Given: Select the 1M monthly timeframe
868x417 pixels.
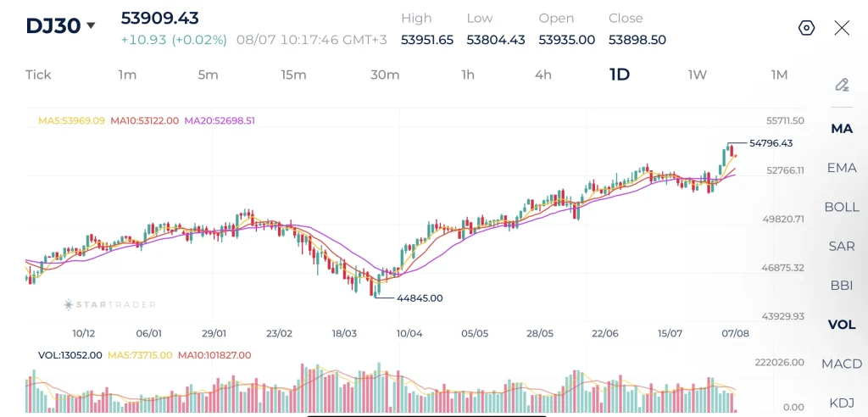Looking at the screenshot, I should [779, 75].
